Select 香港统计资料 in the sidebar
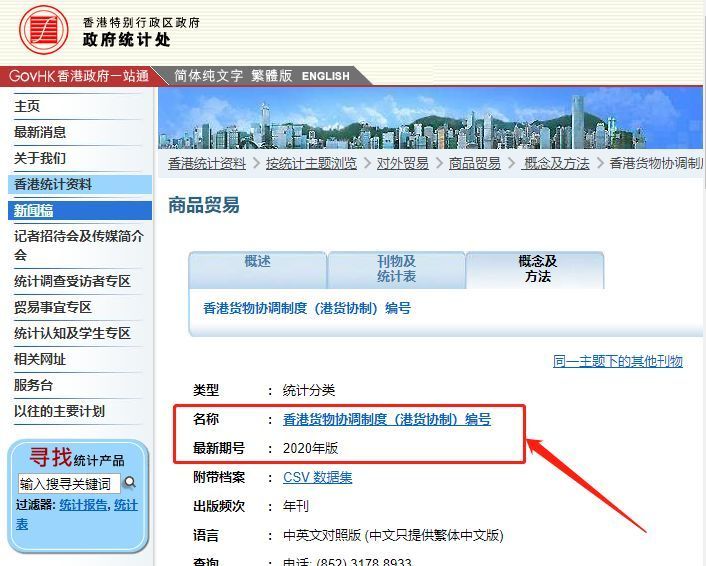The width and height of the screenshot is (706, 566). 53,184
